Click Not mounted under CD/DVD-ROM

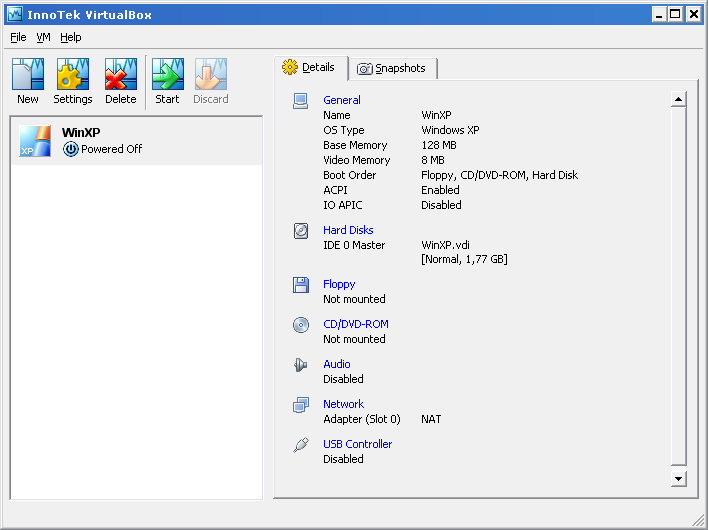354,339
